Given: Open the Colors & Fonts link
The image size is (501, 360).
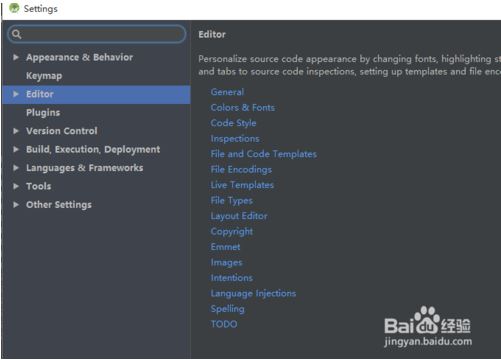Looking at the screenshot, I should pyautogui.click(x=243, y=108).
